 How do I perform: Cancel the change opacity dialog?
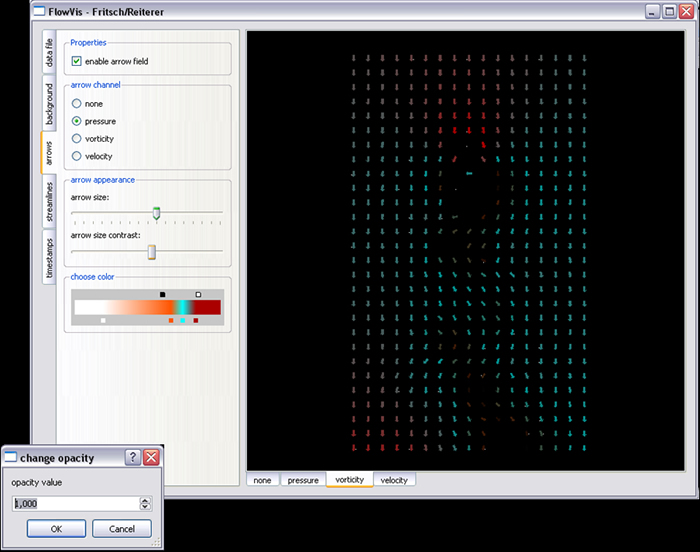pyautogui.click(x=121, y=528)
